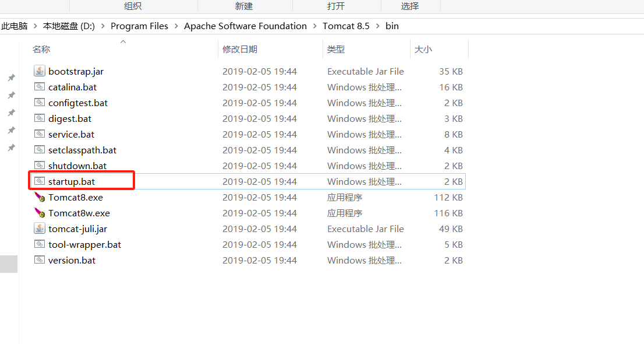This screenshot has width=644, height=344.
Task: Click the bootstrap.jar file icon
Action: click(x=39, y=71)
